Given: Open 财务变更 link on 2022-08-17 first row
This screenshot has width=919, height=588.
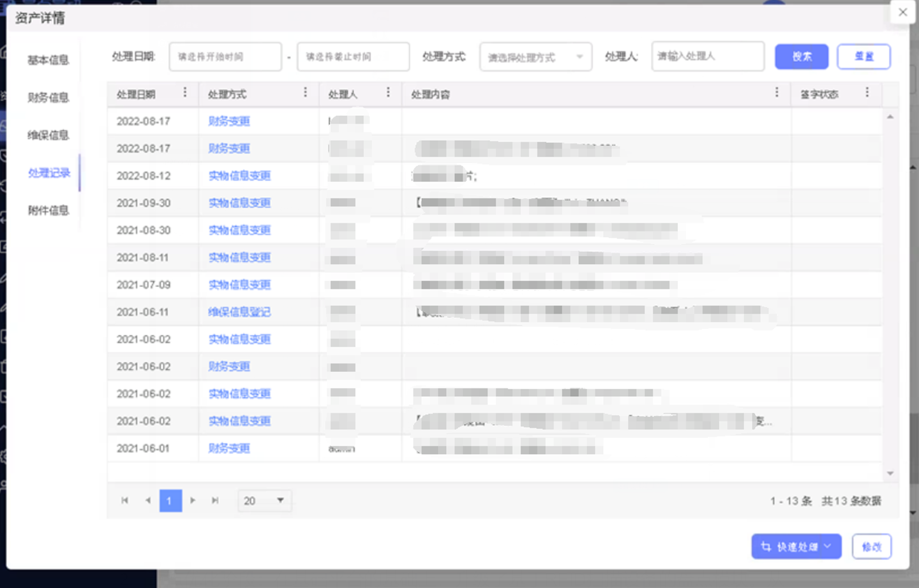Looking at the screenshot, I should click(x=229, y=121).
